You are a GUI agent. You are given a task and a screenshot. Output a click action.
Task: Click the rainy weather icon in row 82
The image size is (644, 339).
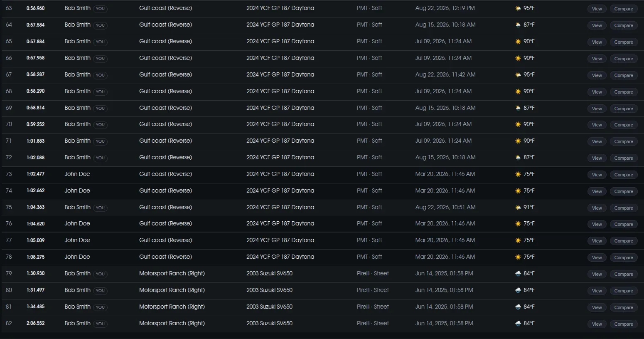518,324
